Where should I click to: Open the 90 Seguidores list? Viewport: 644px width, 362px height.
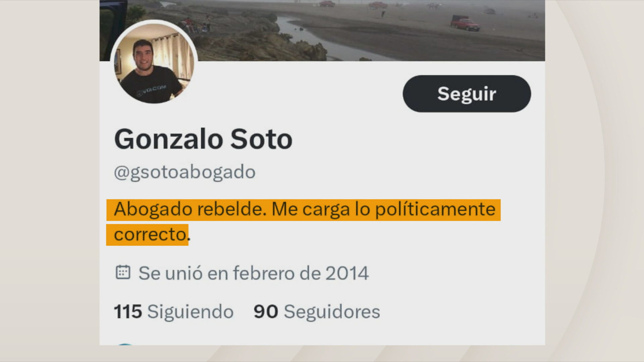tap(317, 311)
